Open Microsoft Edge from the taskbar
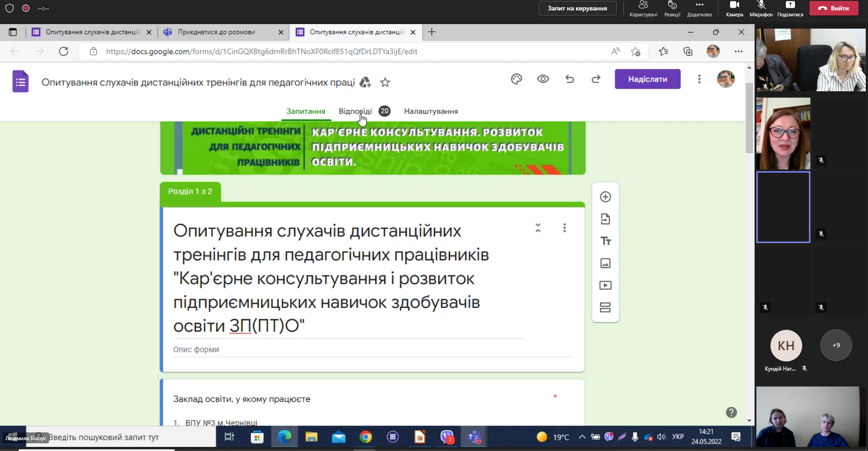Viewport: 868px width, 451px height. (284, 437)
